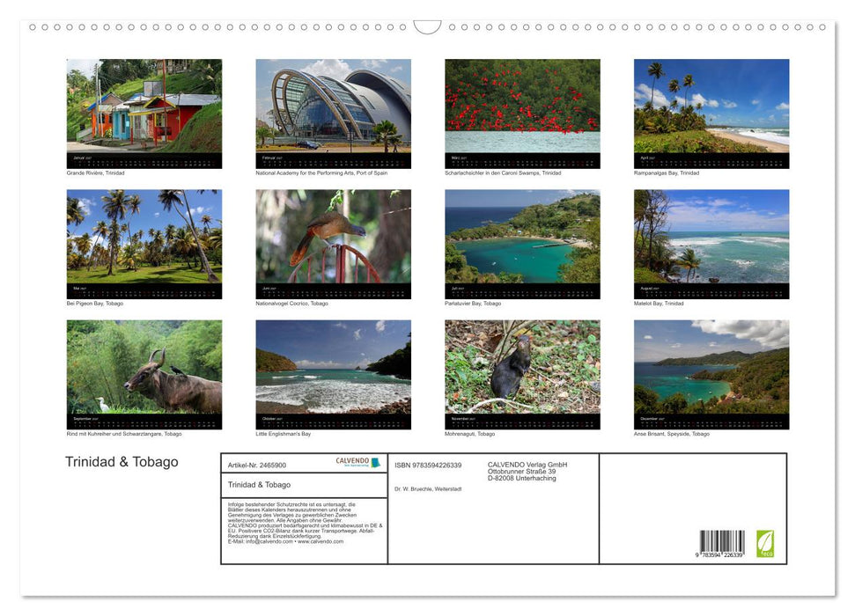The height and width of the screenshot is (616, 855).
Task: Click the Little Englishman's Bay photo
Action: point(333,367)
